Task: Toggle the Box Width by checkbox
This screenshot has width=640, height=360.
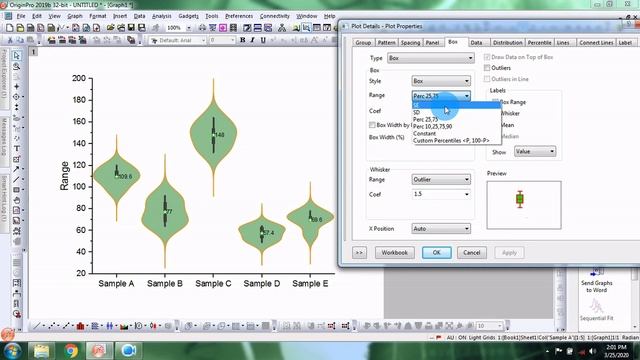Action: pos(372,125)
